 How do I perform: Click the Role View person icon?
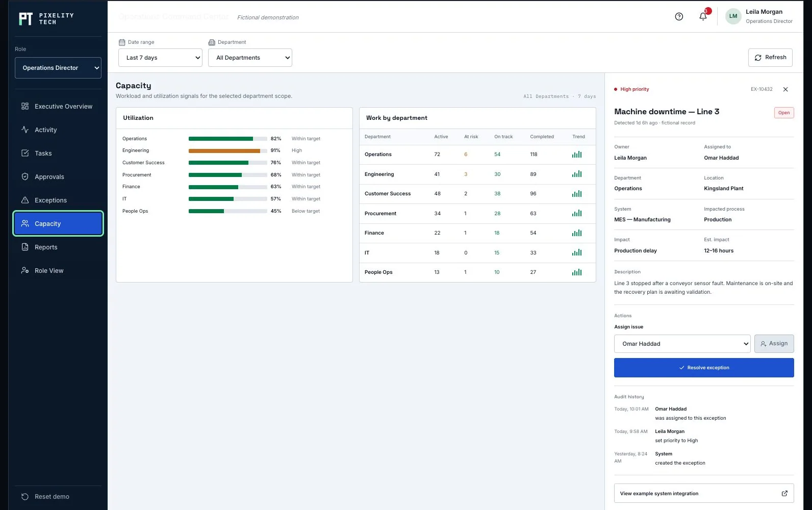25,270
